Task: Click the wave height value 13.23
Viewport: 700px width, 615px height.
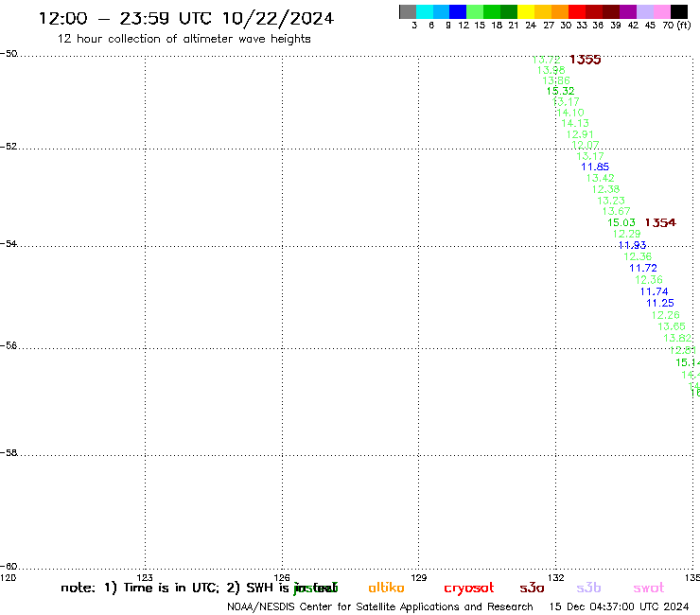Action: (611, 201)
